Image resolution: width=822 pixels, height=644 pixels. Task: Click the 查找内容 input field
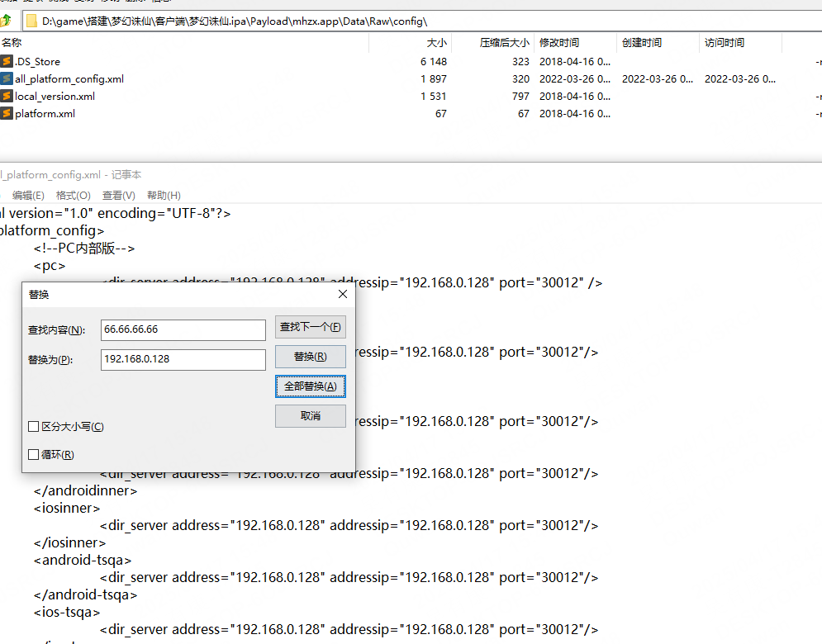[183, 329]
